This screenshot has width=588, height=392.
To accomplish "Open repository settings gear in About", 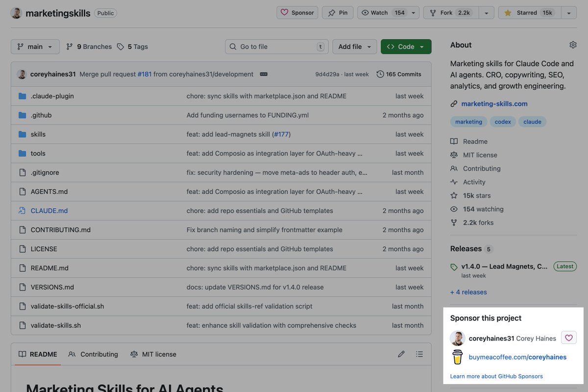I will point(573,45).
